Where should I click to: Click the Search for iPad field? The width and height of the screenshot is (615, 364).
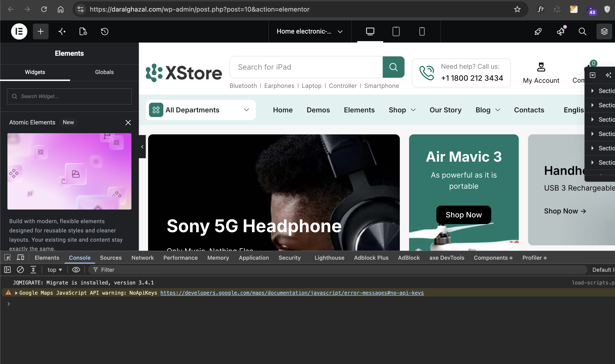tap(306, 67)
